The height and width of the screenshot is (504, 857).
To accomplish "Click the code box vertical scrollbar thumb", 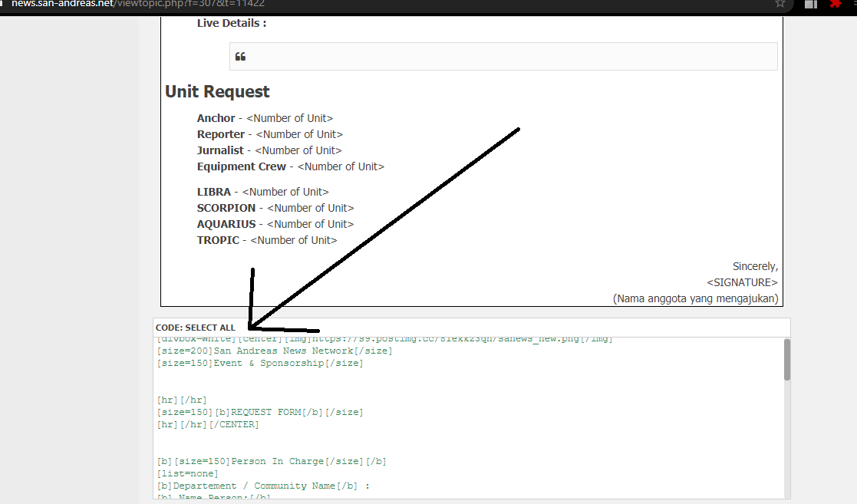I will click(787, 359).
